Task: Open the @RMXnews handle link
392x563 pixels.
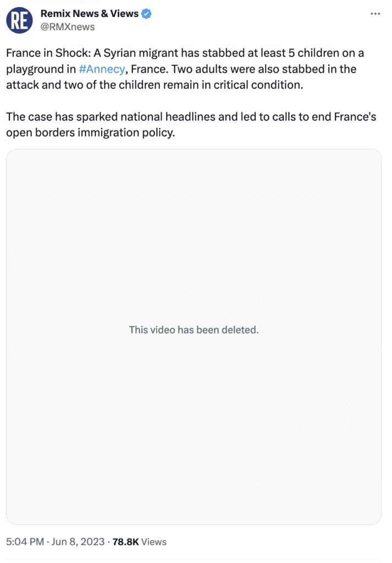Action: 68,27
